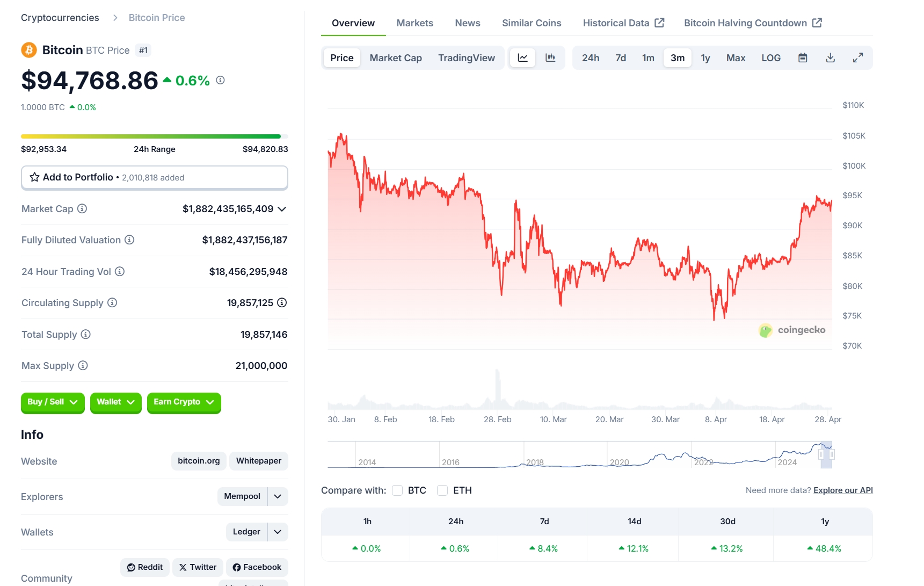Click the Total Supply info icon
Image resolution: width=924 pixels, height=586 pixels.
(85, 334)
